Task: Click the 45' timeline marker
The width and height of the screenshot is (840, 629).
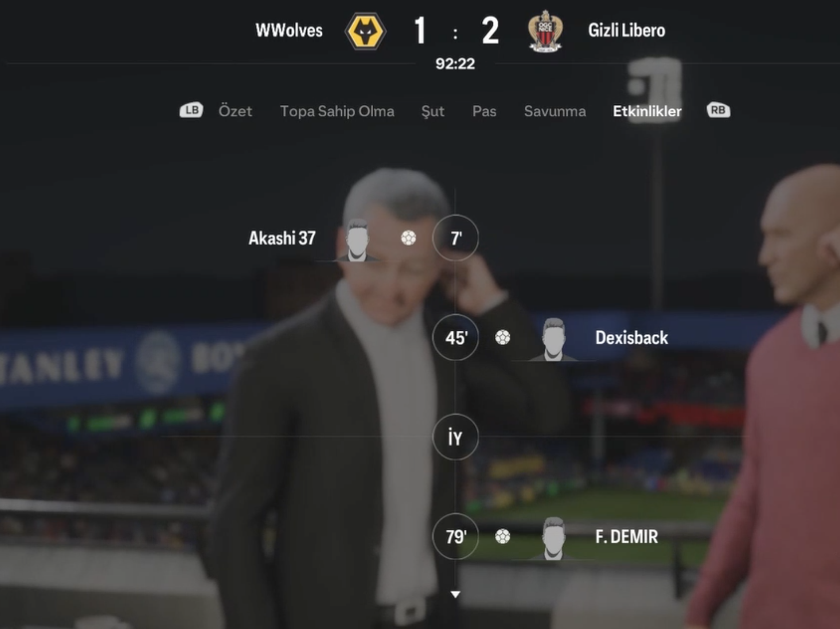Action: (x=455, y=338)
